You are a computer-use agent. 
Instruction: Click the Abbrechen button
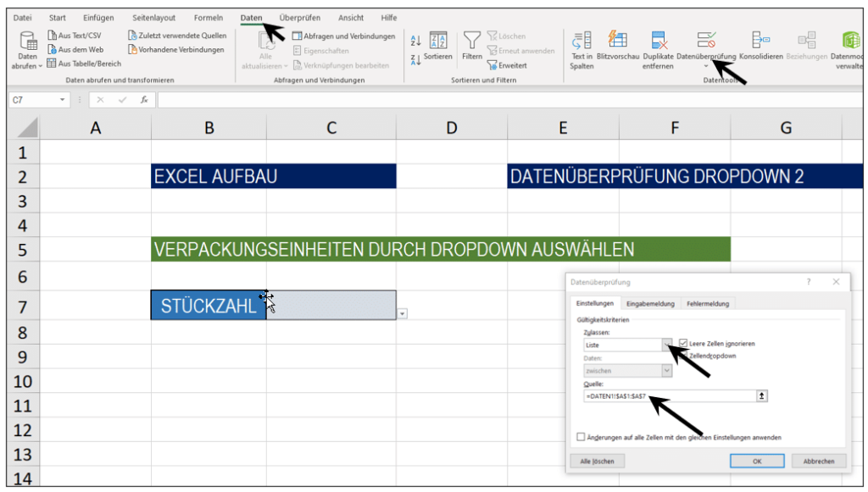[x=819, y=461]
